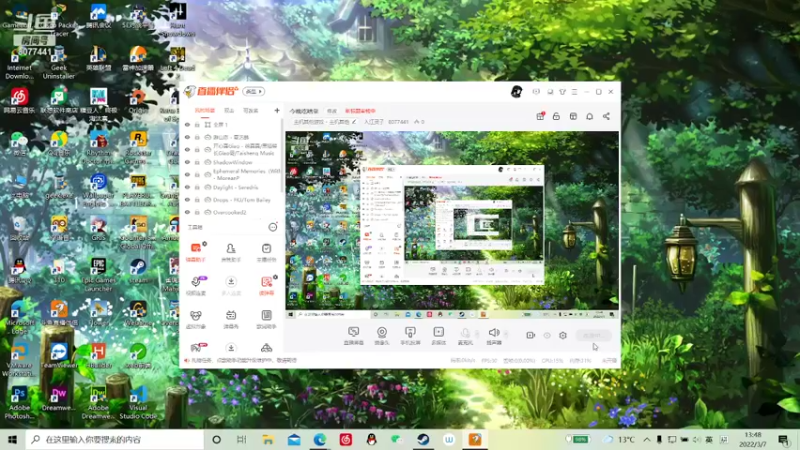This screenshot has height=450, width=800.
Task: Open the skin shirt icon in the title bar
Action: [x=562, y=92]
